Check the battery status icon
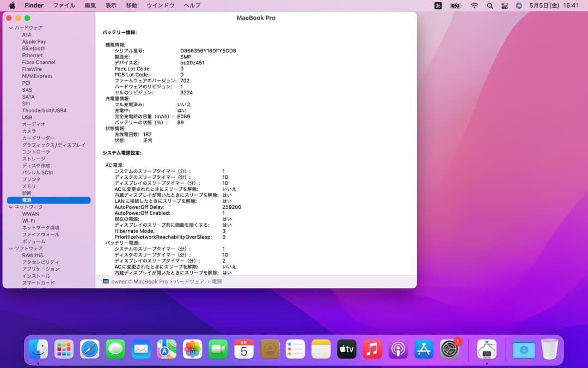 pyautogui.click(x=456, y=5)
